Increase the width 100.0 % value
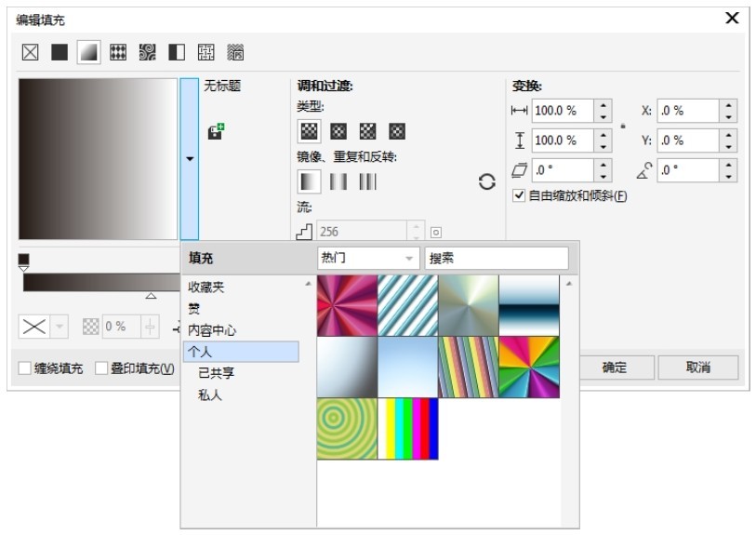 coord(603,105)
